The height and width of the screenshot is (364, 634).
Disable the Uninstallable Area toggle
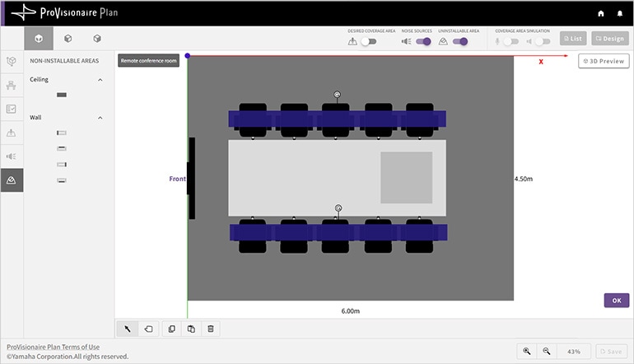tap(459, 40)
